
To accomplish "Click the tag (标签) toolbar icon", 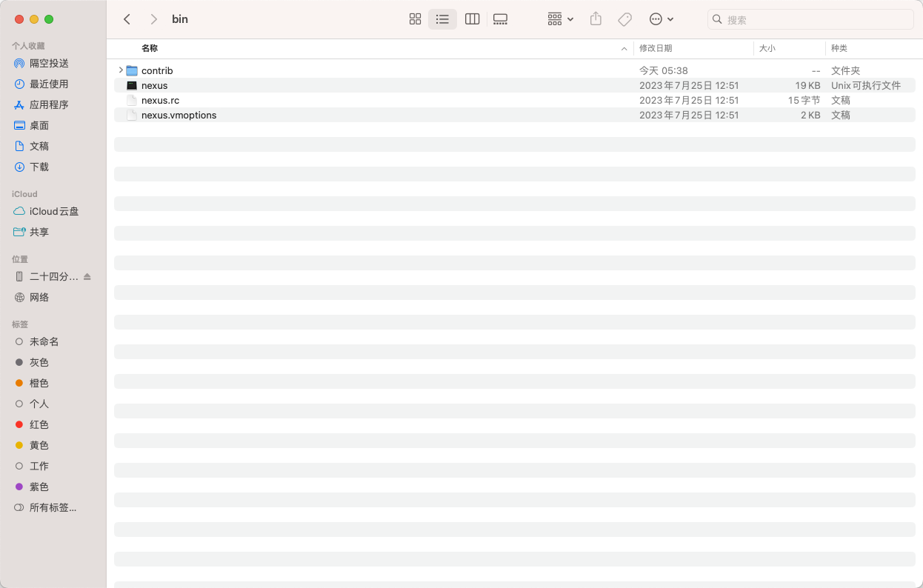I will pos(625,19).
